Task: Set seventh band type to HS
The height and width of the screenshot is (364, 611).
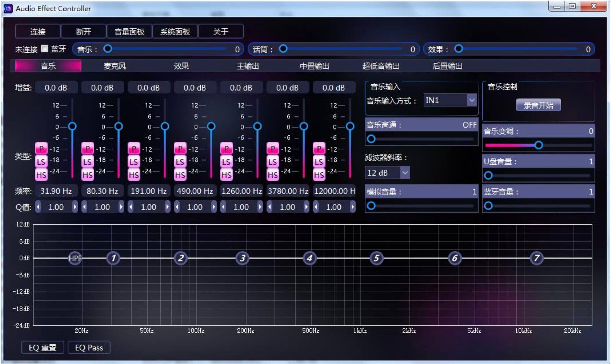Action: (x=319, y=175)
